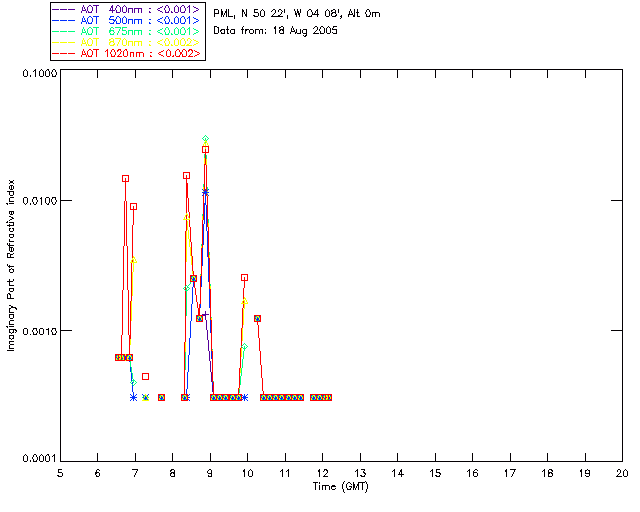640x512 pixels.
Task: Click the x-axis tick label 10
Action: (247, 473)
